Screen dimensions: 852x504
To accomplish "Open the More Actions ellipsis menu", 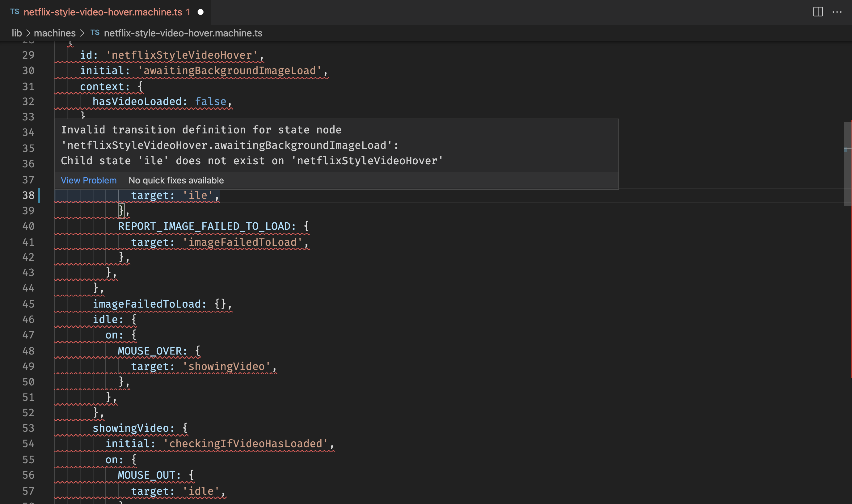I will coord(837,12).
